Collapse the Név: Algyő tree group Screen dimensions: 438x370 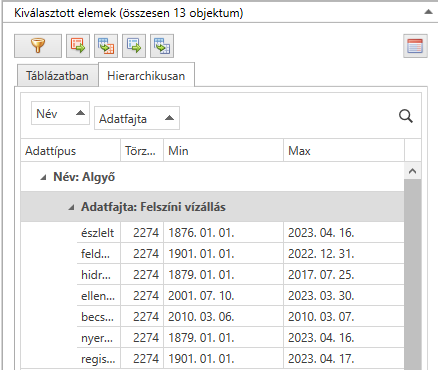click(x=43, y=178)
